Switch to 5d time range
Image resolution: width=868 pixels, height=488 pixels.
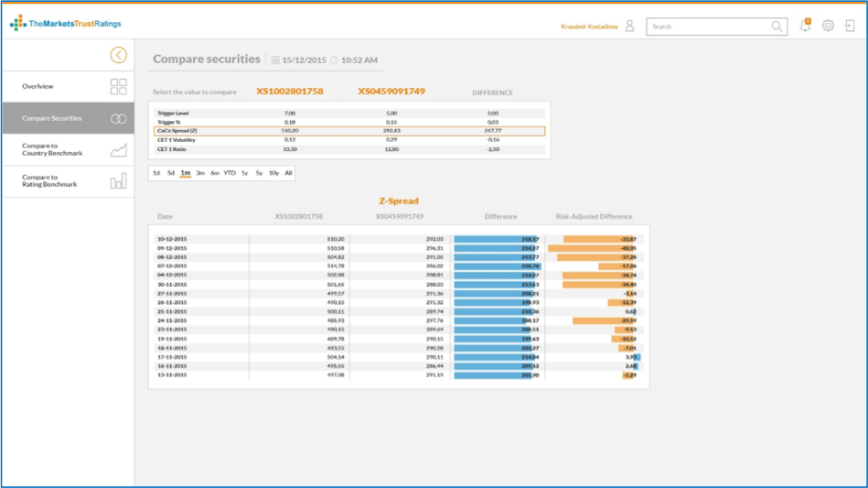tap(170, 173)
